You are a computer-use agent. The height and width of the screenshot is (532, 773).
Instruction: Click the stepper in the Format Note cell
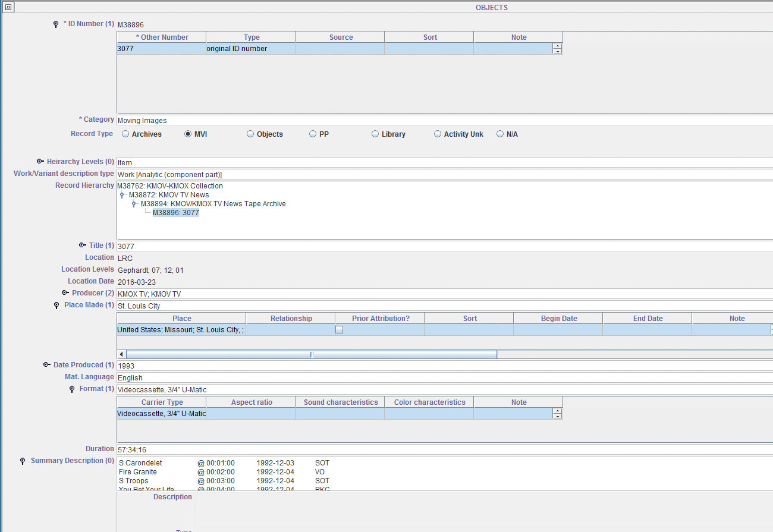(x=557, y=414)
